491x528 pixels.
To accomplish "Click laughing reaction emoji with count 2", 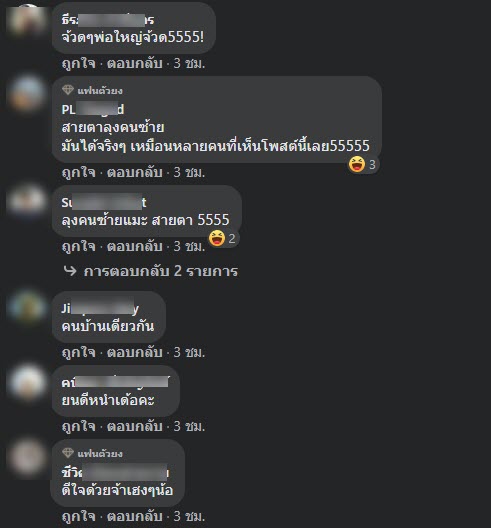I will point(217,238).
